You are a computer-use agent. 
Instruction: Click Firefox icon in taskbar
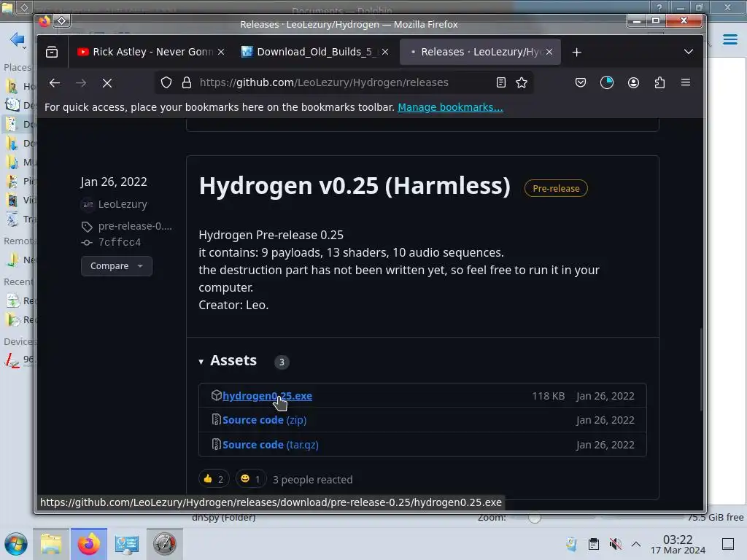pos(88,544)
